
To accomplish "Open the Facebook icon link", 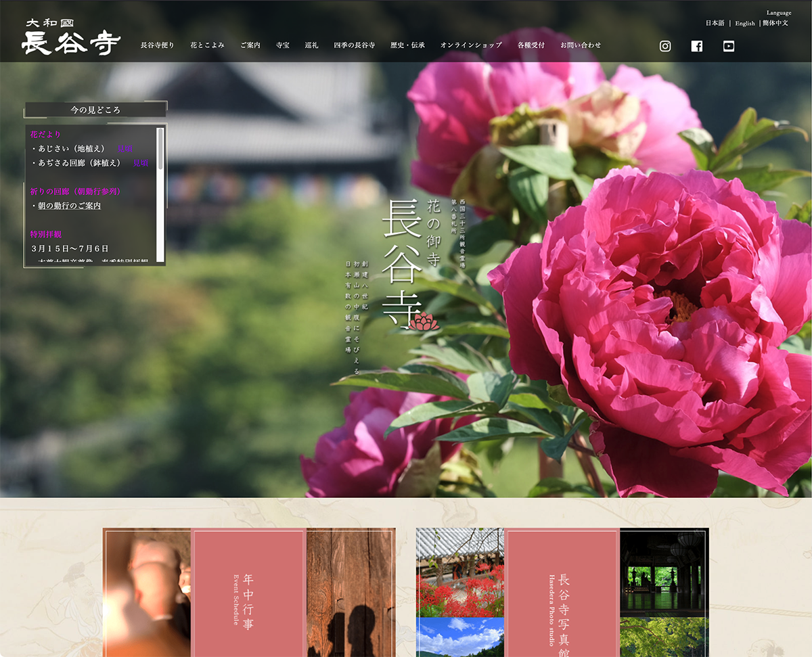I will pos(697,46).
